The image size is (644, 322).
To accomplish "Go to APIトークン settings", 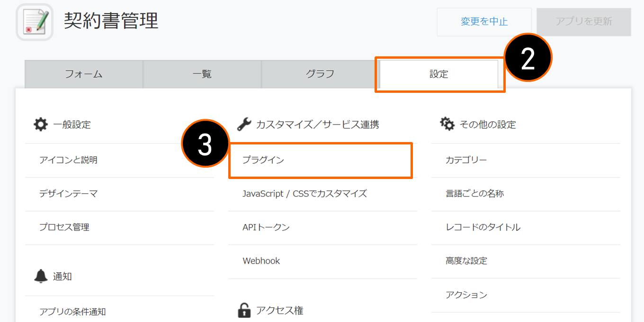I will (x=266, y=227).
